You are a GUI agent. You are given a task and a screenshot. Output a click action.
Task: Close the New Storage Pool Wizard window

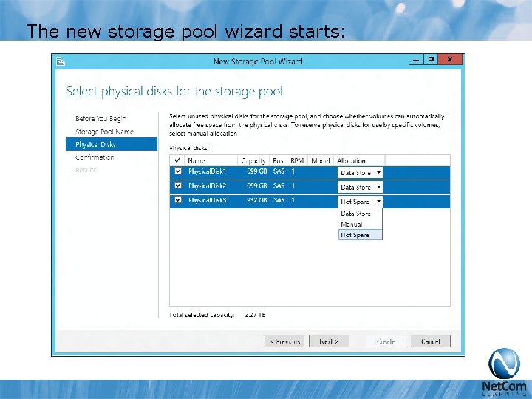tap(450, 59)
